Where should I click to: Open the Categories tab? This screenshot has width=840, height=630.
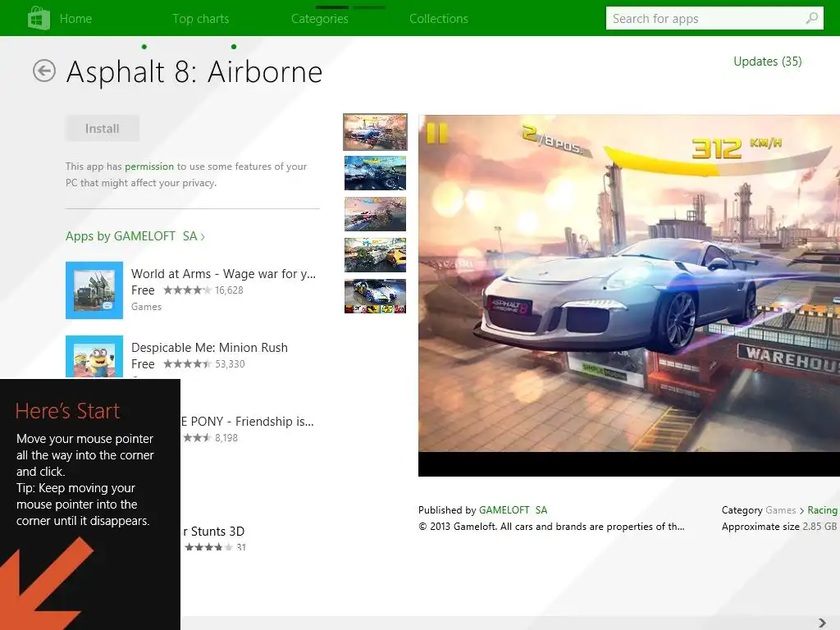click(319, 19)
